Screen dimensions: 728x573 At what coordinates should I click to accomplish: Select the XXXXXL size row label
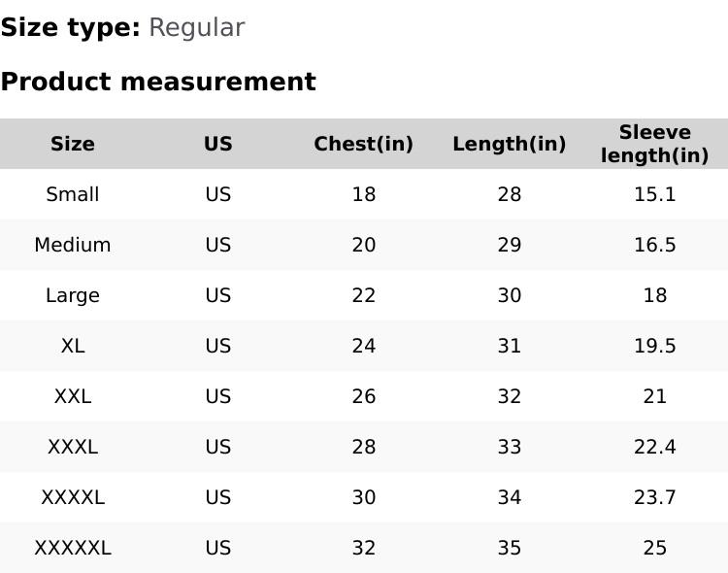coord(73,548)
